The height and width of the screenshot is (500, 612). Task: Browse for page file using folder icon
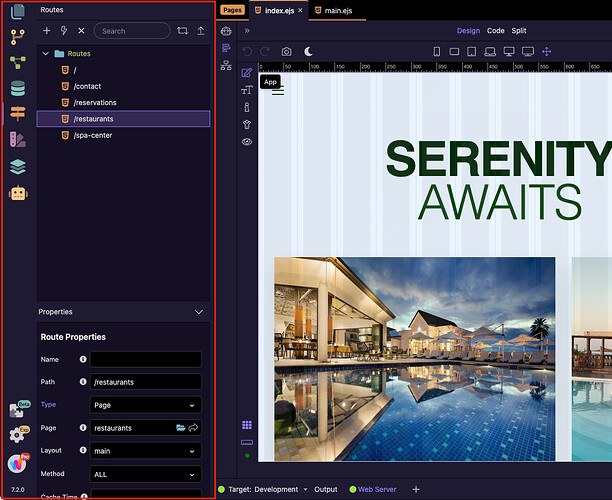click(x=181, y=428)
